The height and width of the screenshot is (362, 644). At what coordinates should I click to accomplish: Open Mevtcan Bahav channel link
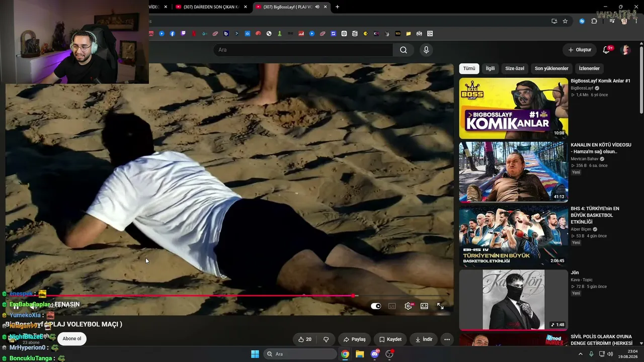click(584, 159)
